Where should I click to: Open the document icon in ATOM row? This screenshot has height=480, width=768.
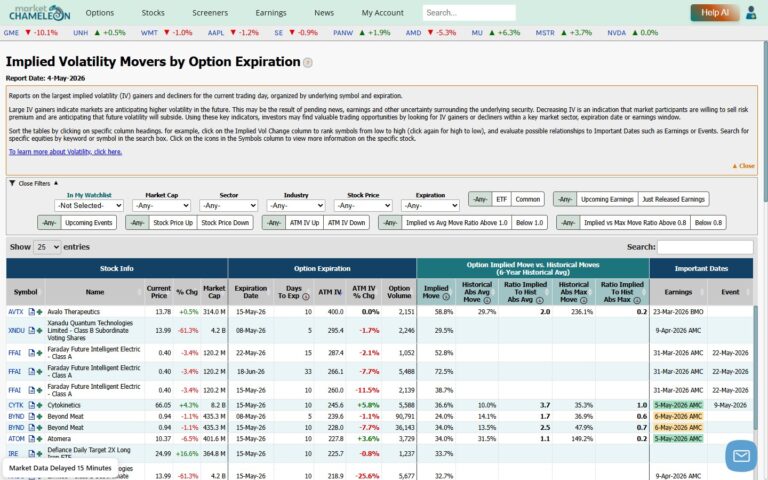[31, 439]
